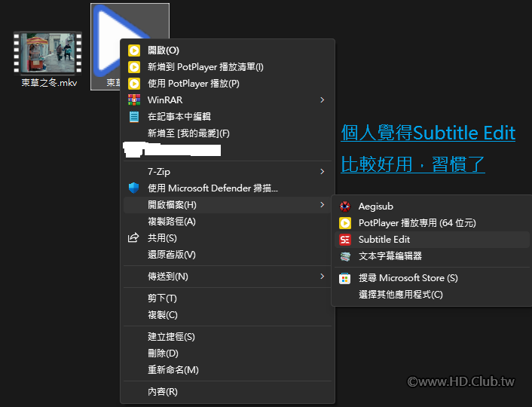The image size is (532, 407).
Task: Click the WinRAR books icon
Action: tap(134, 99)
